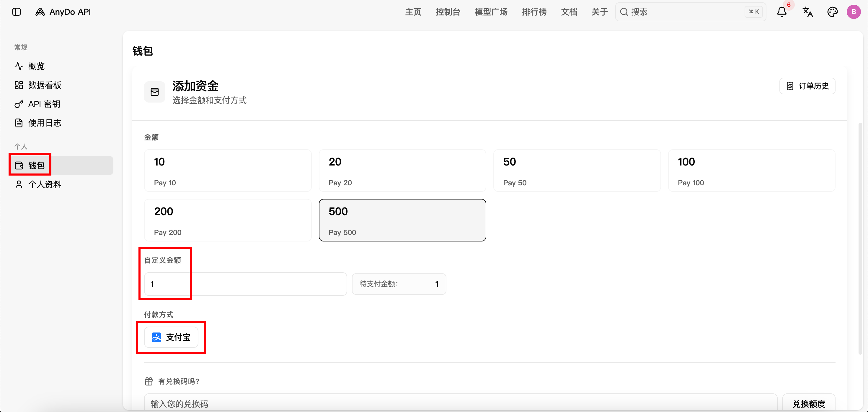The image size is (868, 412).
Task: Open 控制台 in the top navigation
Action: (x=448, y=12)
